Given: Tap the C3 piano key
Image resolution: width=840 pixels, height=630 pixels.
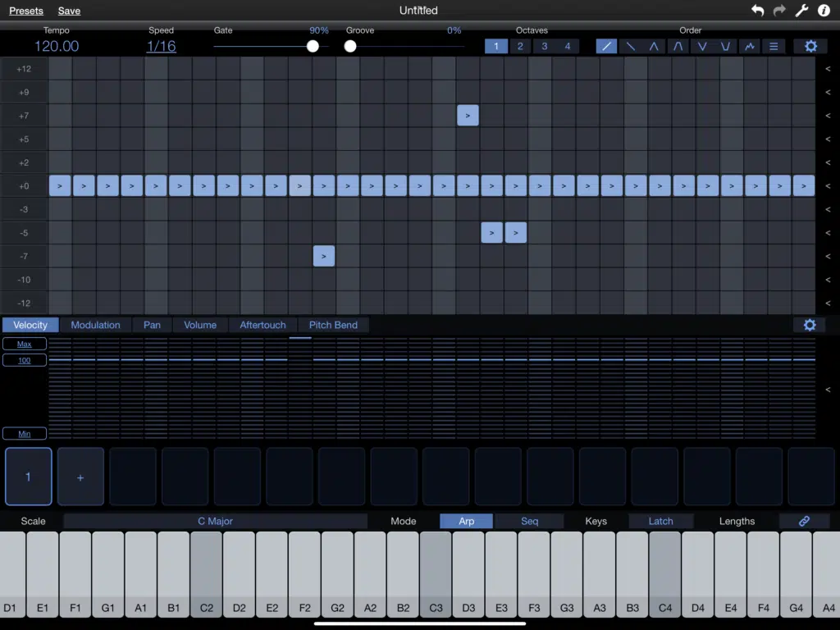Looking at the screenshot, I should point(436,573).
